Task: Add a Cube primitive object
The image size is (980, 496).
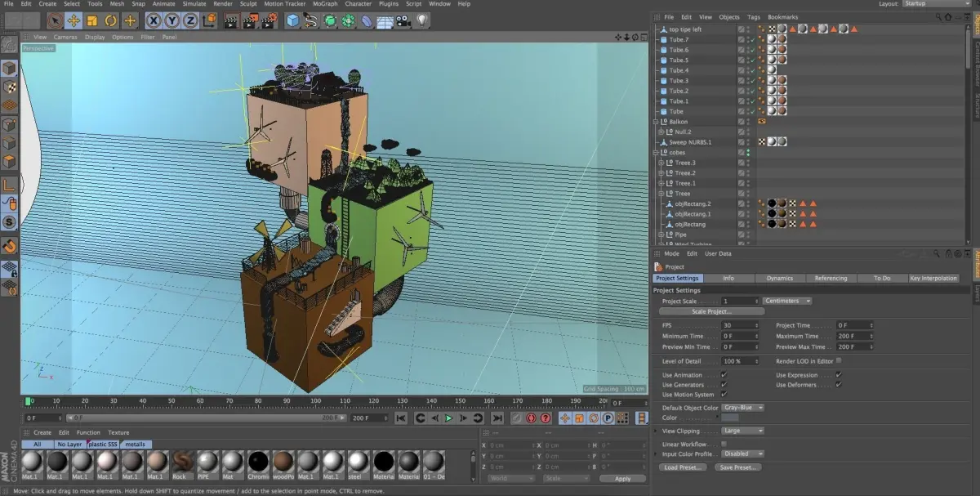Action: tap(292, 20)
